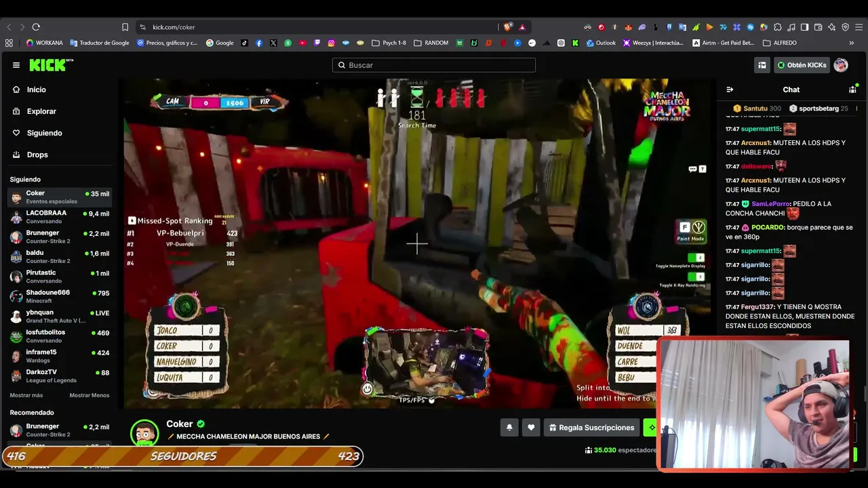Image resolution: width=868 pixels, height=488 pixels.
Task: Click SamLePorro username in chat
Action: (x=771, y=204)
